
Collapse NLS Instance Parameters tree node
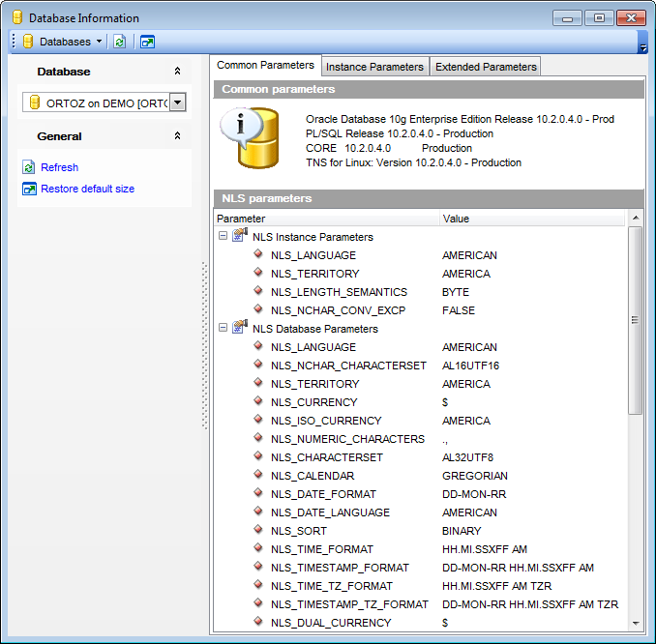tap(223, 236)
